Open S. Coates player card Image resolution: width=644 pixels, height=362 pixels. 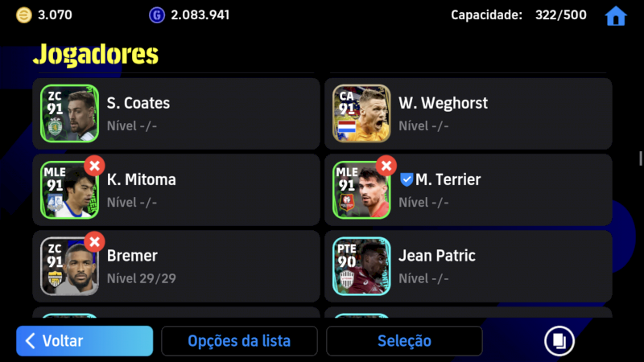(69, 113)
